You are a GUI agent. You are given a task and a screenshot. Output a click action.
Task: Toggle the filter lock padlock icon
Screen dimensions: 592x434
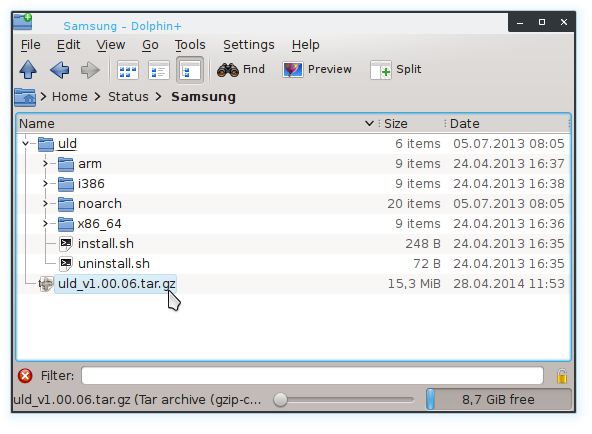tap(561, 376)
